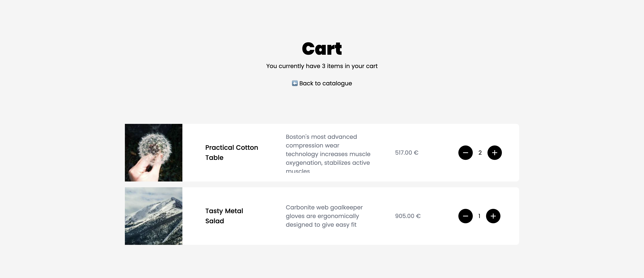The image size is (644, 278).
Task: Click the Cart page heading
Action: (x=322, y=49)
